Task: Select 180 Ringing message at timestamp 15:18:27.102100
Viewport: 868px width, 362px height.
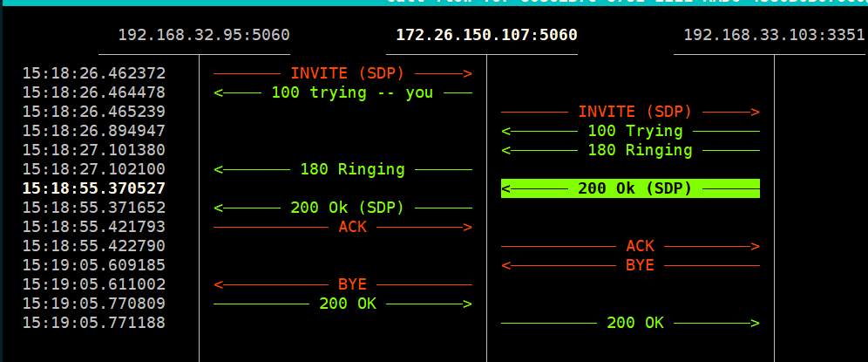Action: 352,169
